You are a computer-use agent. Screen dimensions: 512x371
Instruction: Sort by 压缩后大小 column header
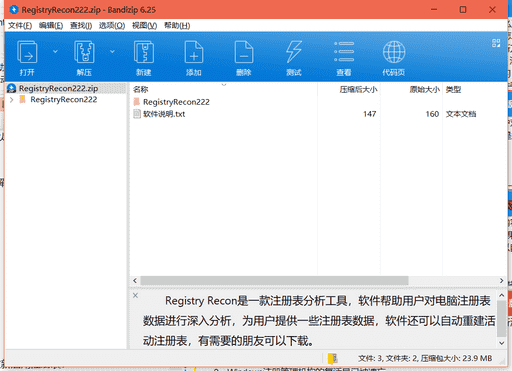pyautogui.click(x=358, y=89)
